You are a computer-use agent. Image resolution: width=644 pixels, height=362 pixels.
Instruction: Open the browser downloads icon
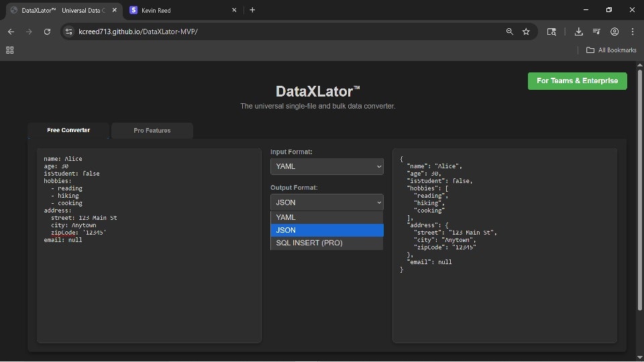click(x=579, y=32)
